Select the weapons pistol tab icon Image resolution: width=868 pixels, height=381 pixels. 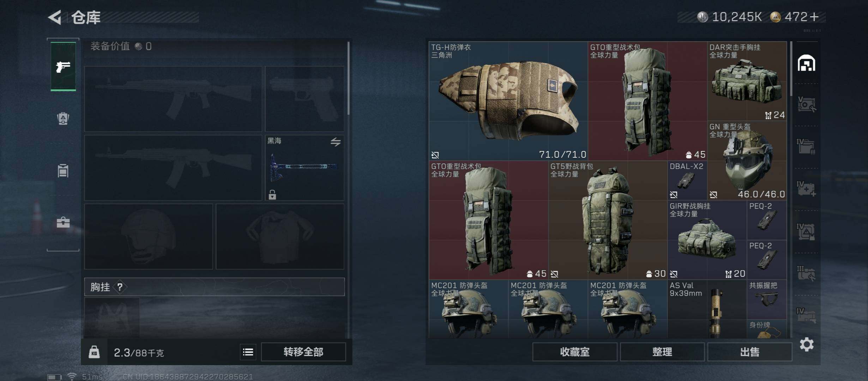(x=63, y=66)
